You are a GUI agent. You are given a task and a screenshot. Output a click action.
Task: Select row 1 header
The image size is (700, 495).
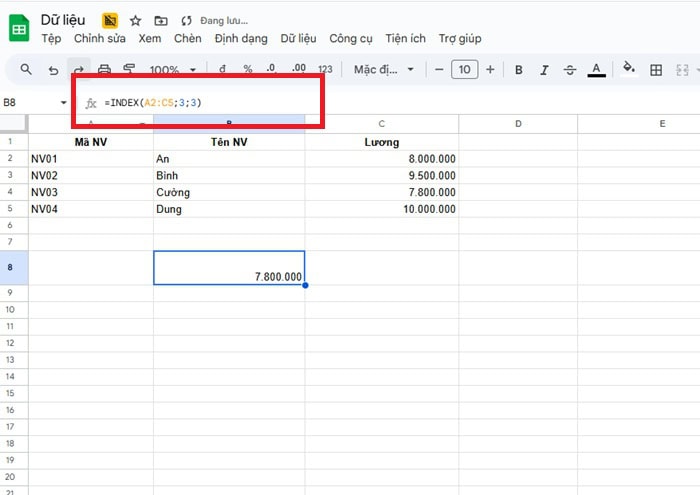coord(14,141)
